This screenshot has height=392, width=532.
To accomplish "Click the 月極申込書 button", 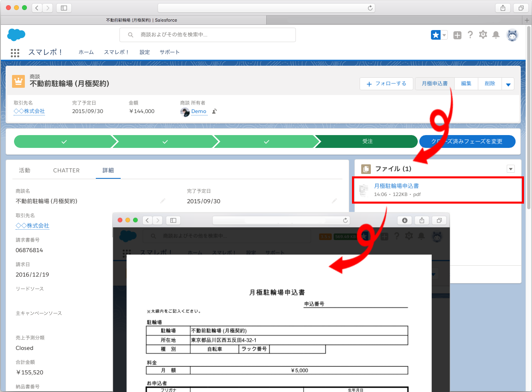I will click(435, 84).
